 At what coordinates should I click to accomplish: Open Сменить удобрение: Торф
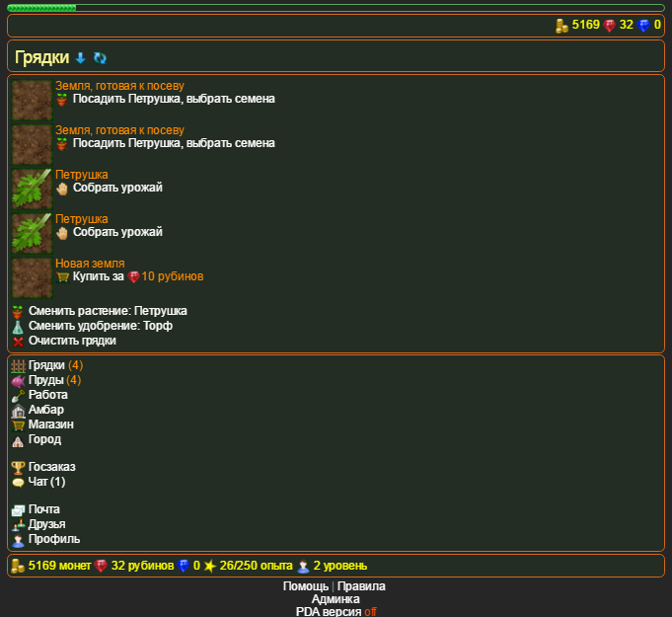[101, 326]
